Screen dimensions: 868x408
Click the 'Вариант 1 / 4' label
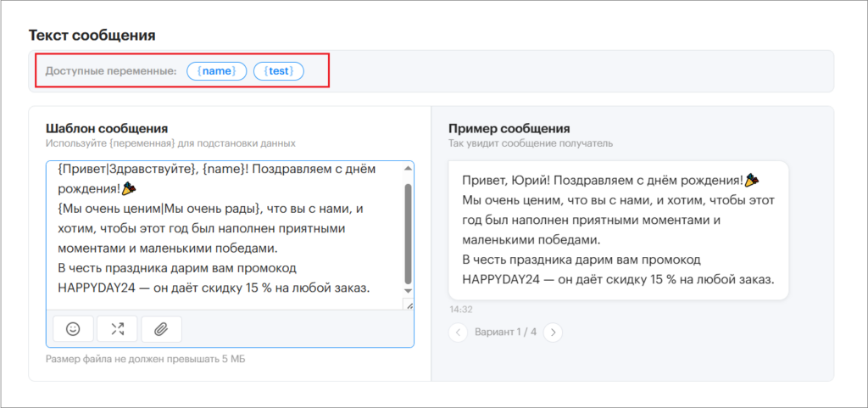pos(505,333)
